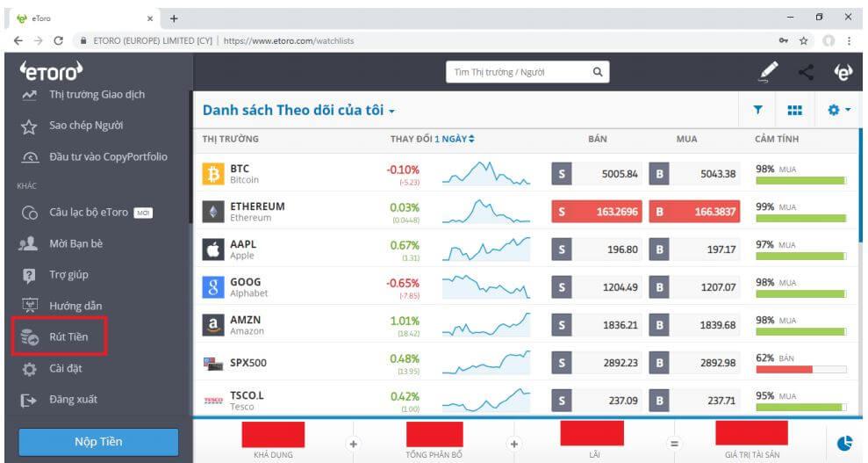Click TSCO.L buy button 237.71
This screenshot has width=868, height=463.
[x=694, y=401]
